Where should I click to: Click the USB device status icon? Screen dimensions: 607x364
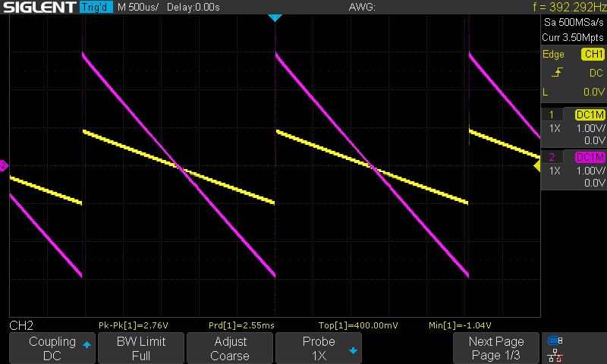click(555, 341)
